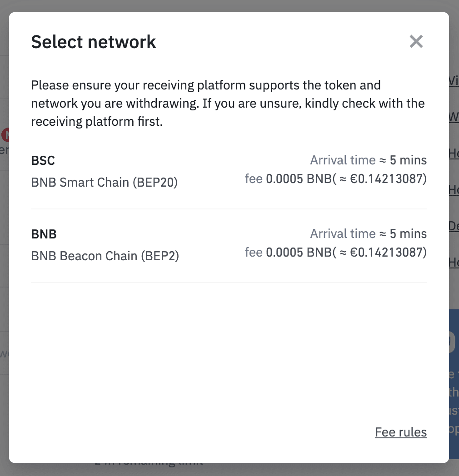The width and height of the screenshot is (459, 476).
Task: Open the Fee rules link
Action: [401, 432]
